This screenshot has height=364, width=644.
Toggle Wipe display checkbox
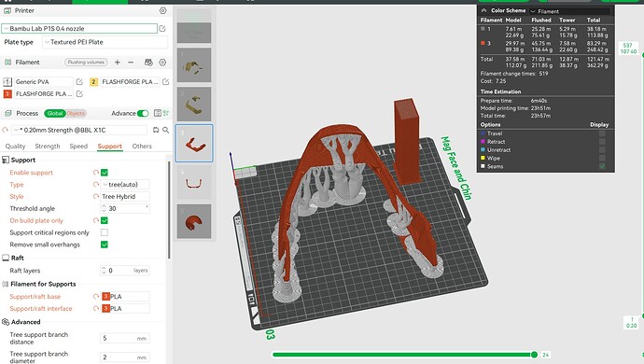tap(602, 158)
